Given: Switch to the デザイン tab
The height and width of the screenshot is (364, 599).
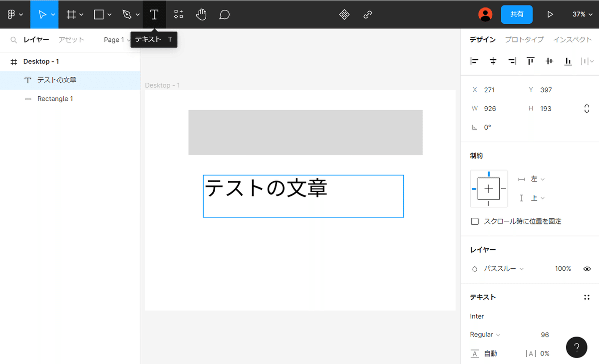Looking at the screenshot, I should point(483,40).
